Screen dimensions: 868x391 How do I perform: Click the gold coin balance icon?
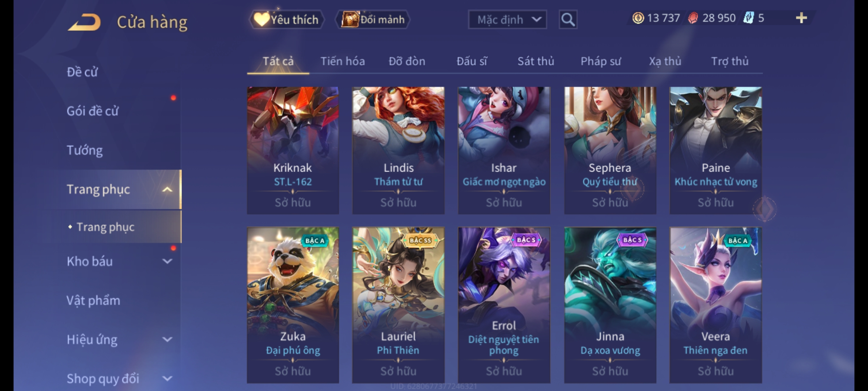point(638,18)
